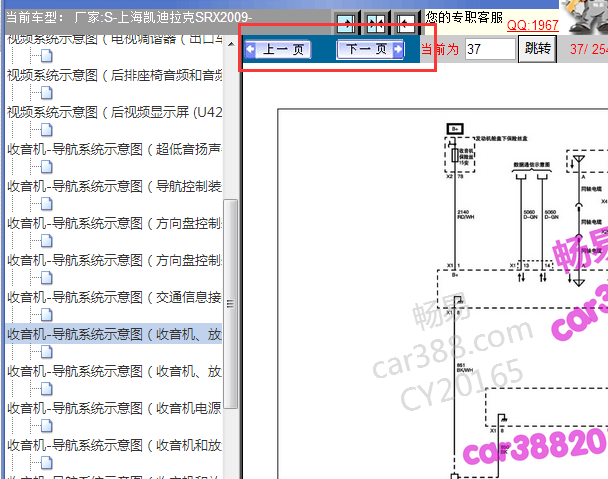608x479 pixels.
Task: Open 收音机-导航系统示意图(收音机电源 tree entry
Action: [114, 408]
